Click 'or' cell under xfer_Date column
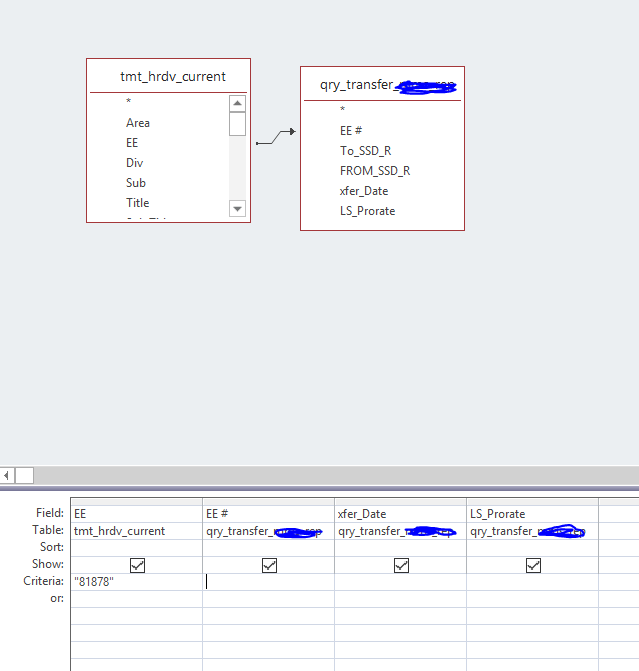This screenshot has height=671, width=639. click(401, 599)
